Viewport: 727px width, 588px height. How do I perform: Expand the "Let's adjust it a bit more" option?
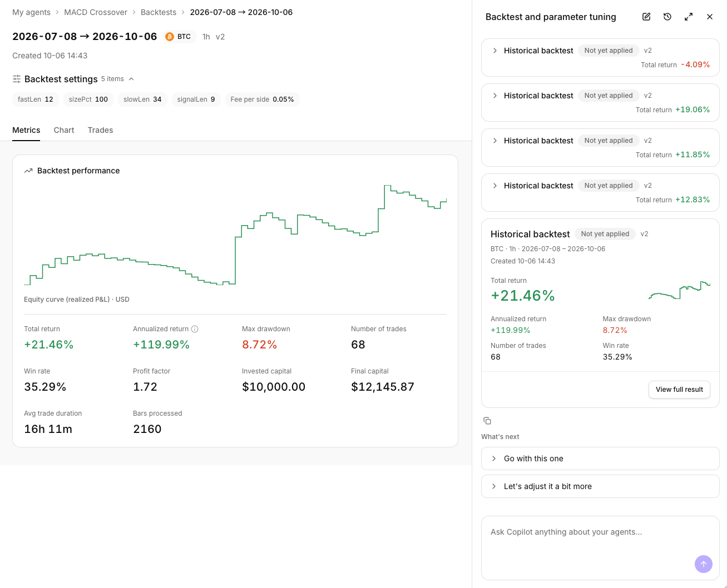(x=600, y=486)
